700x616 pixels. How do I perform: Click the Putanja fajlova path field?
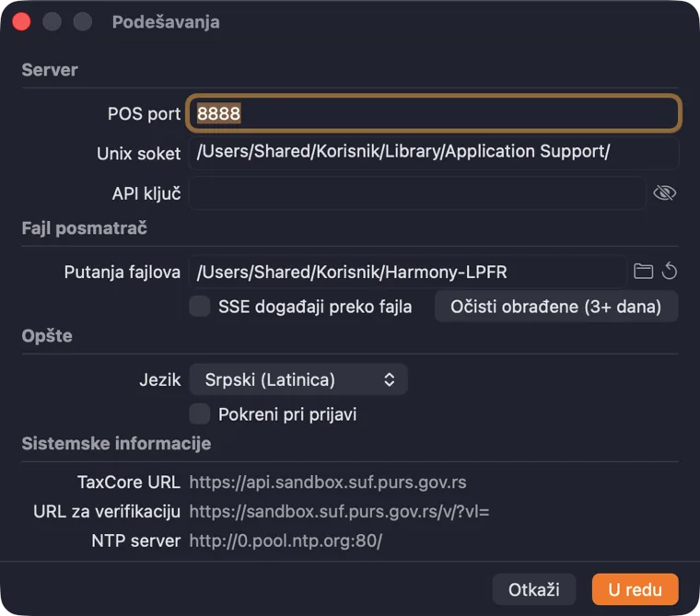click(x=407, y=272)
